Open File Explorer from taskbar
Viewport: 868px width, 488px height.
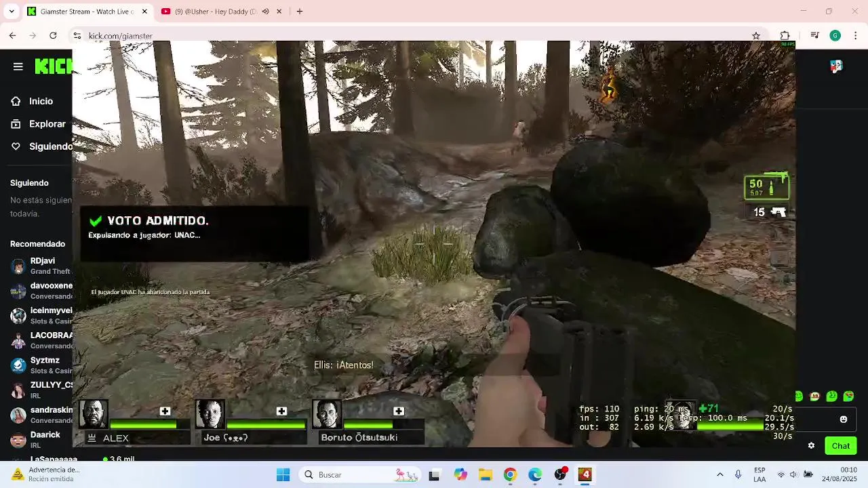[x=486, y=474]
